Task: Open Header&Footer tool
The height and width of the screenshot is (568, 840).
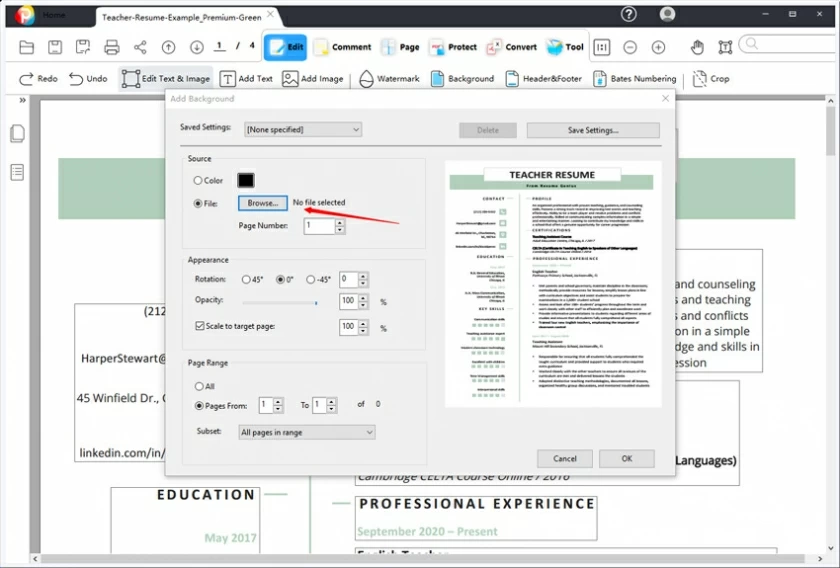Action: (544, 79)
